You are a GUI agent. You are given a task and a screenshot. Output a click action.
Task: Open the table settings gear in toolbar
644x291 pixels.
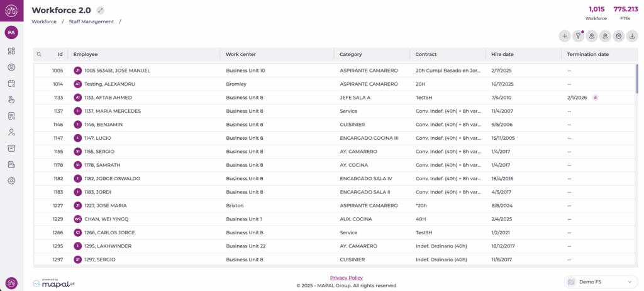pos(619,37)
